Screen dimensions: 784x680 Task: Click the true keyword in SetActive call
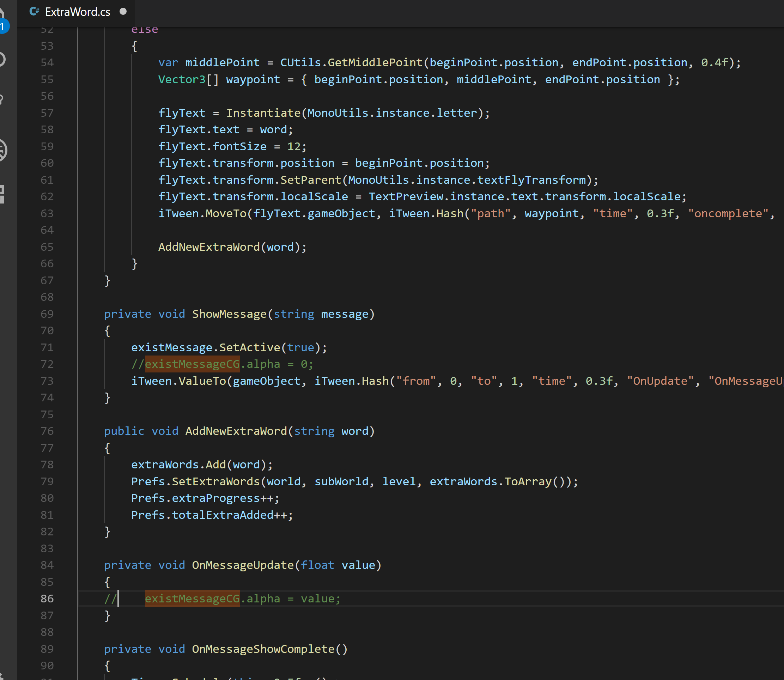point(300,347)
